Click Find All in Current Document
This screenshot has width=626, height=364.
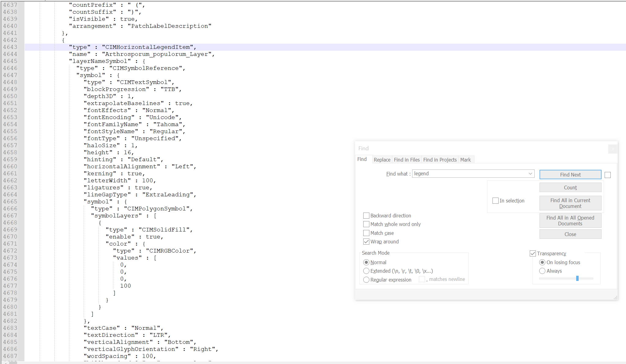click(570, 203)
